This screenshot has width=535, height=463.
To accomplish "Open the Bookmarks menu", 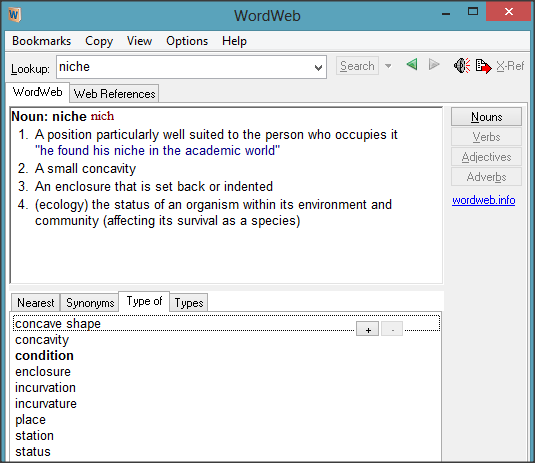I will point(42,41).
